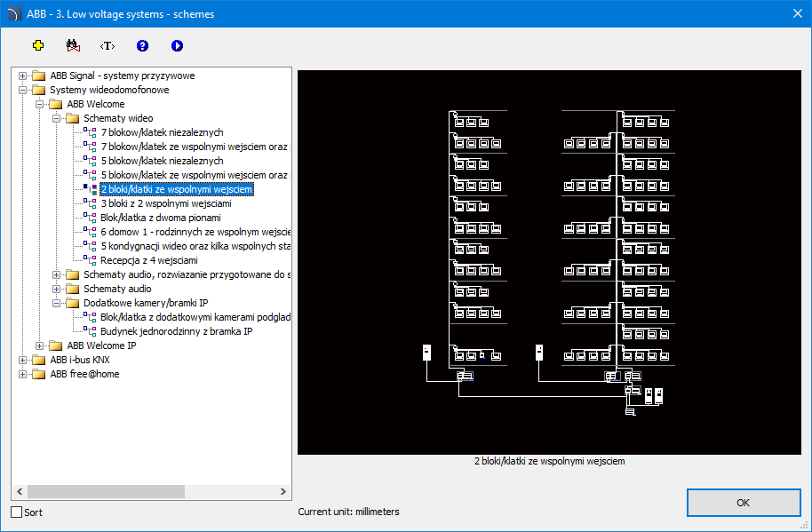The width and height of the screenshot is (812, 532).
Task: Click the blue play arrow icon
Action: 177,45
